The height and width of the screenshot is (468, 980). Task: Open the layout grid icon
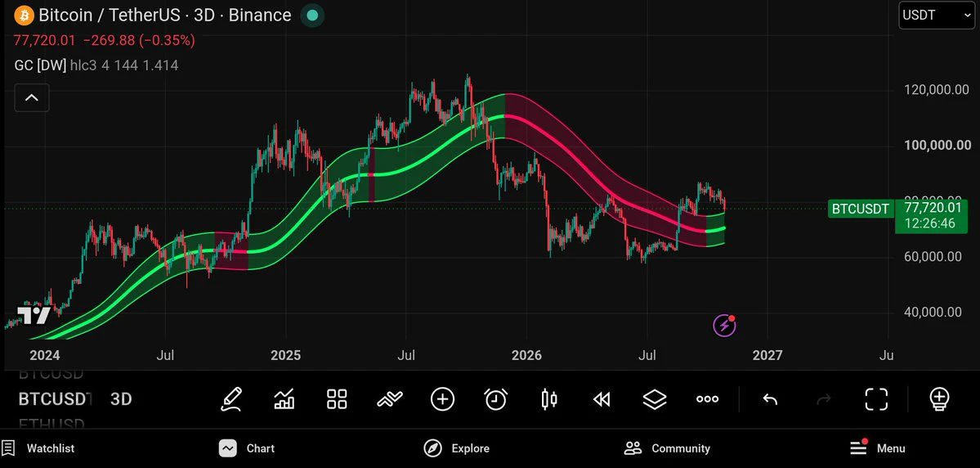tap(337, 398)
